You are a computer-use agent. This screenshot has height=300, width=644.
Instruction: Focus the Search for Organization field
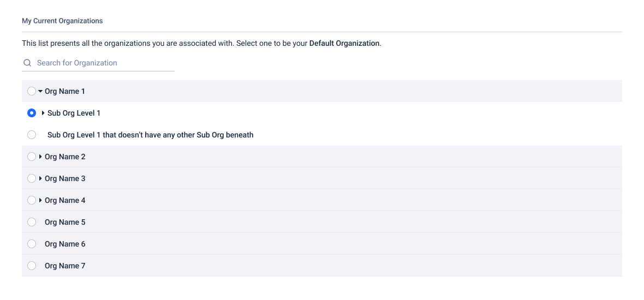coord(98,63)
